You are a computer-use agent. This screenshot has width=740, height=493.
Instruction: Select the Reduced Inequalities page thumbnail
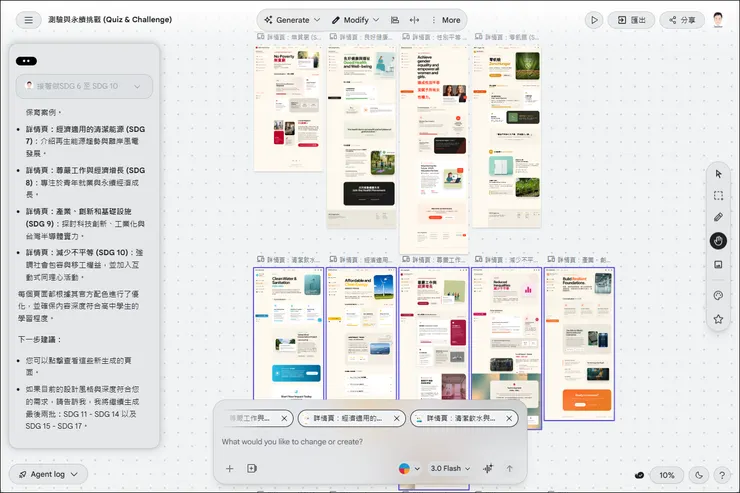506,333
